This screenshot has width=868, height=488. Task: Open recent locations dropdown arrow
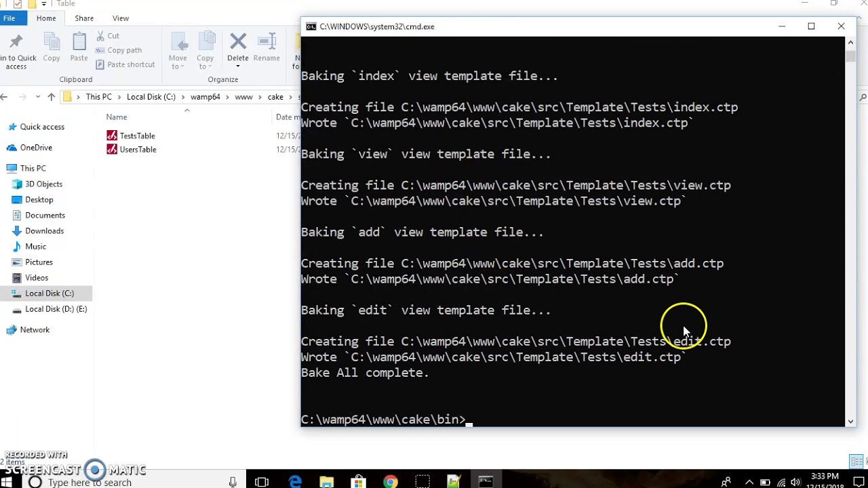point(38,97)
